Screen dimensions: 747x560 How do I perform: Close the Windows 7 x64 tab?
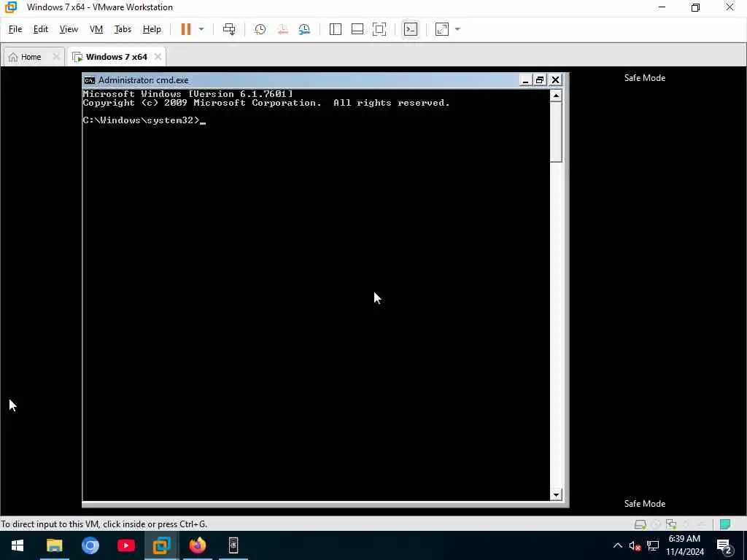[158, 57]
